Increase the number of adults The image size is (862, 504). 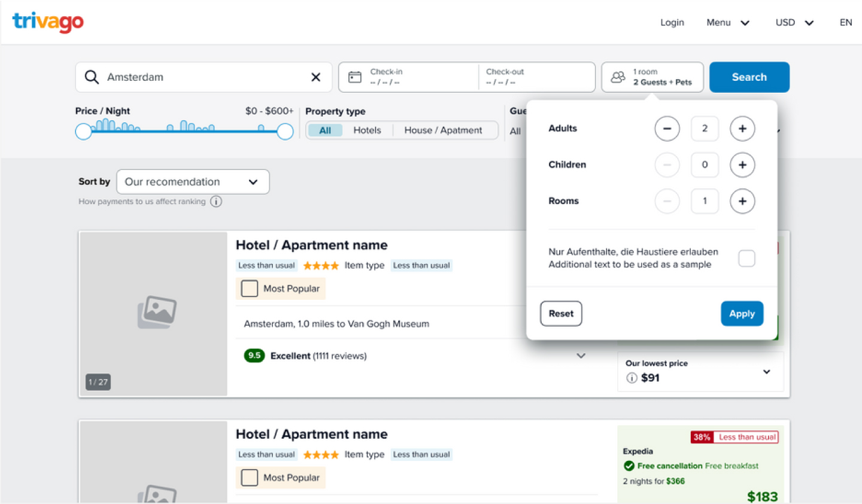tap(742, 129)
